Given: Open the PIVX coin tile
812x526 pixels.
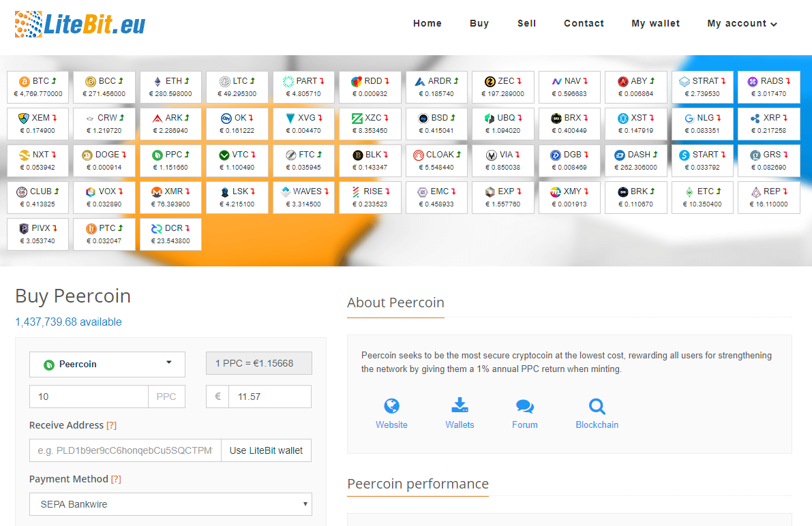Looking at the screenshot, I should coord(37,234).
